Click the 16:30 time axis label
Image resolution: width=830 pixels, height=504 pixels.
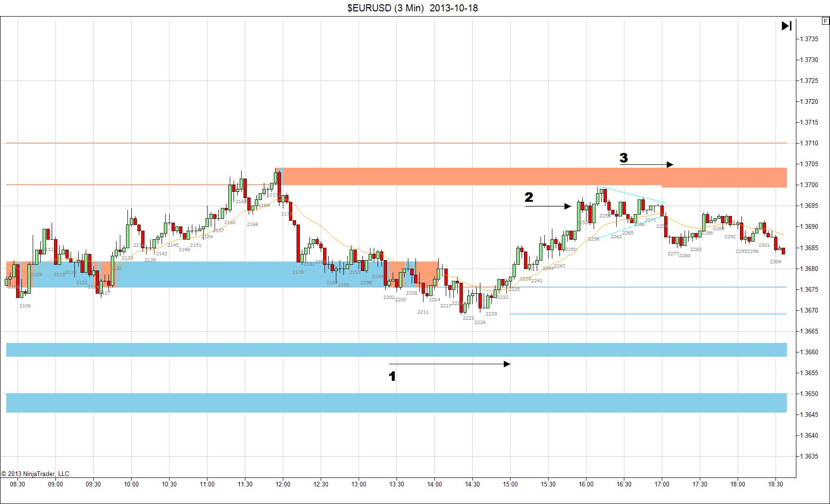click(624, 484)
